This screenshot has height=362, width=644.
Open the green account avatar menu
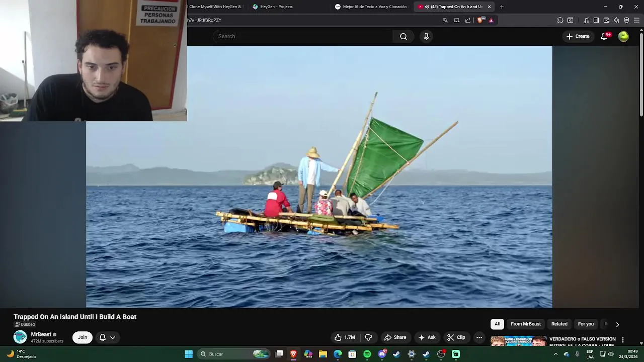(x=623, y=36)
